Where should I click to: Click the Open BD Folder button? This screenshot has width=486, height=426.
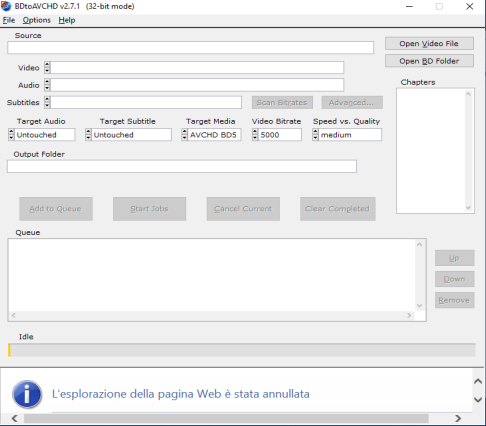(x=429, y=61)
